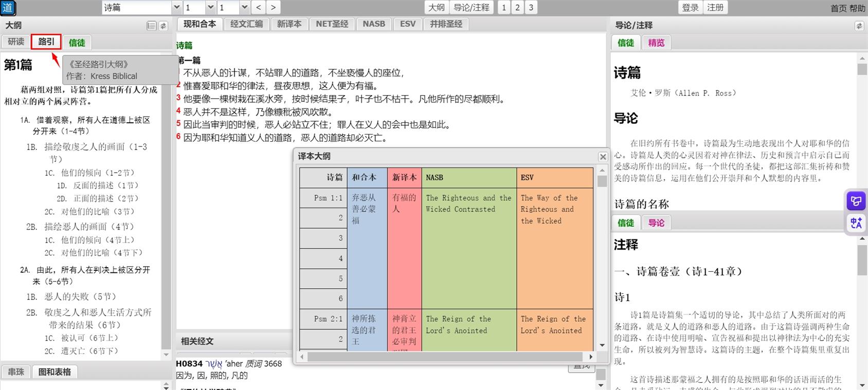
Task: Switch to the 信徒 outline tab
Action: coord(77,42)
